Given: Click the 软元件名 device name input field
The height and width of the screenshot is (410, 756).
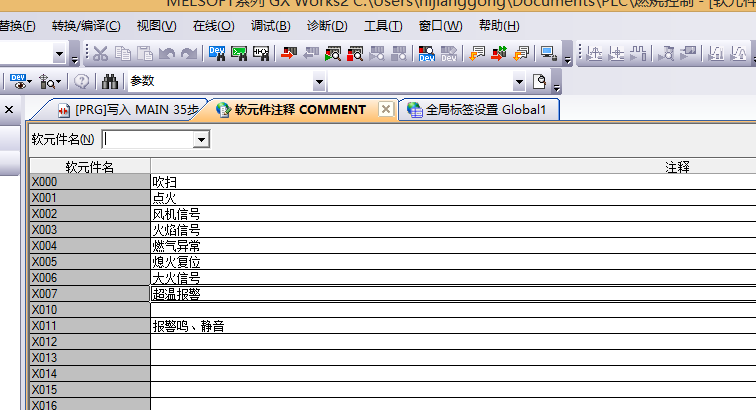Looking at the screenshot, I should (148, 140).
